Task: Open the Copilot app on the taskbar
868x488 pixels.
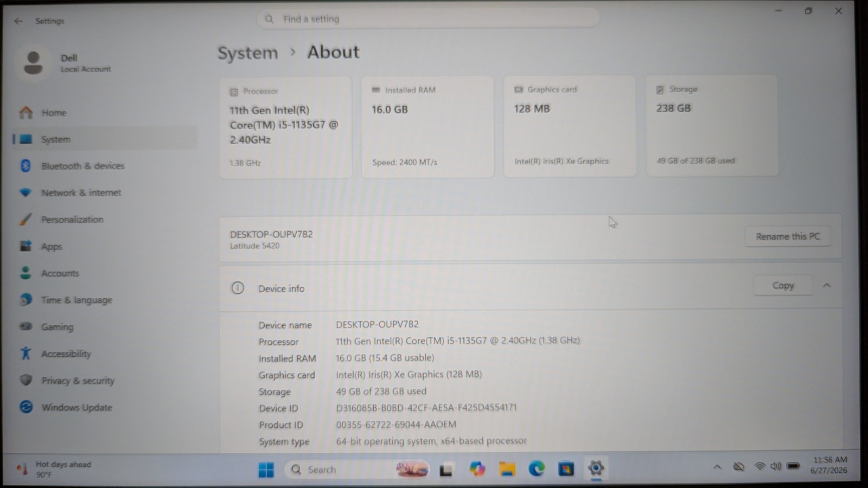Action: tap(477, 469)
